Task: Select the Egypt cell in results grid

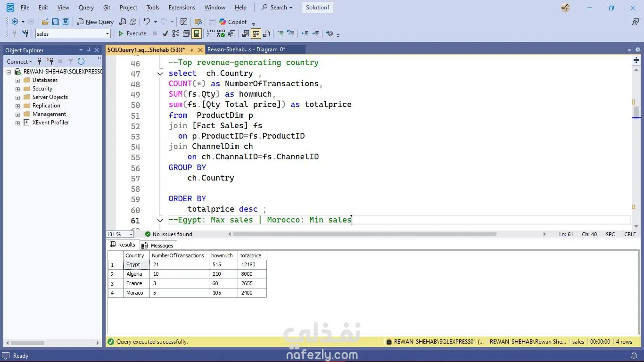Action: pos(136,264)
